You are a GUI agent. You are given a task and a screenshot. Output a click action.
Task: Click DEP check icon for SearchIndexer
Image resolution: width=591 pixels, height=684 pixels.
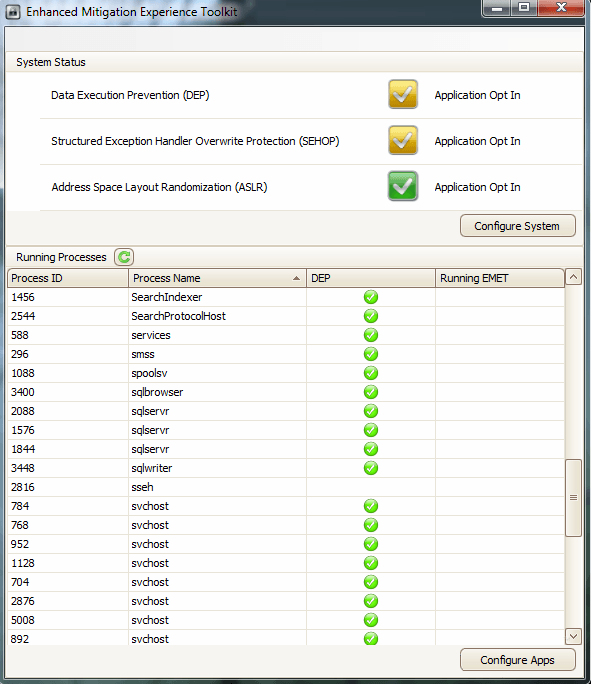[x=371, y=297]
